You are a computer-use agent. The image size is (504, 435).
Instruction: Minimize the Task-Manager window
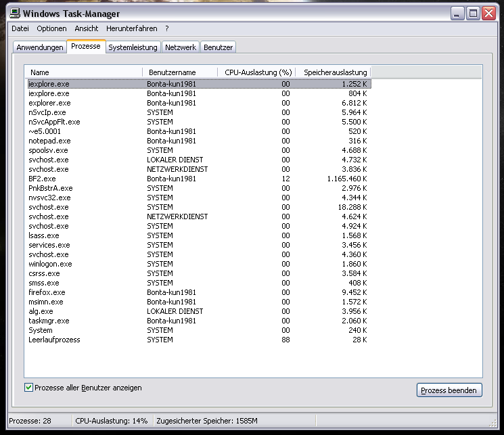(457, 13)
